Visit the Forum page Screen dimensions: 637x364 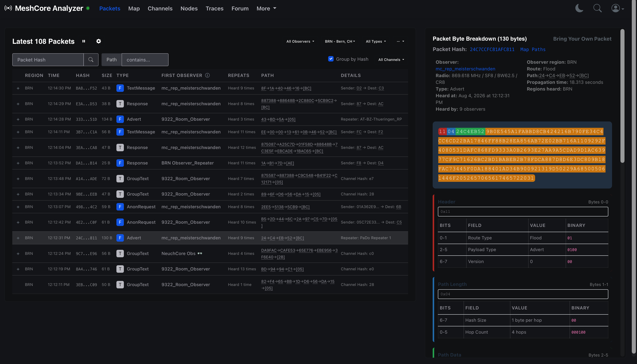click(x=240, y=9)
